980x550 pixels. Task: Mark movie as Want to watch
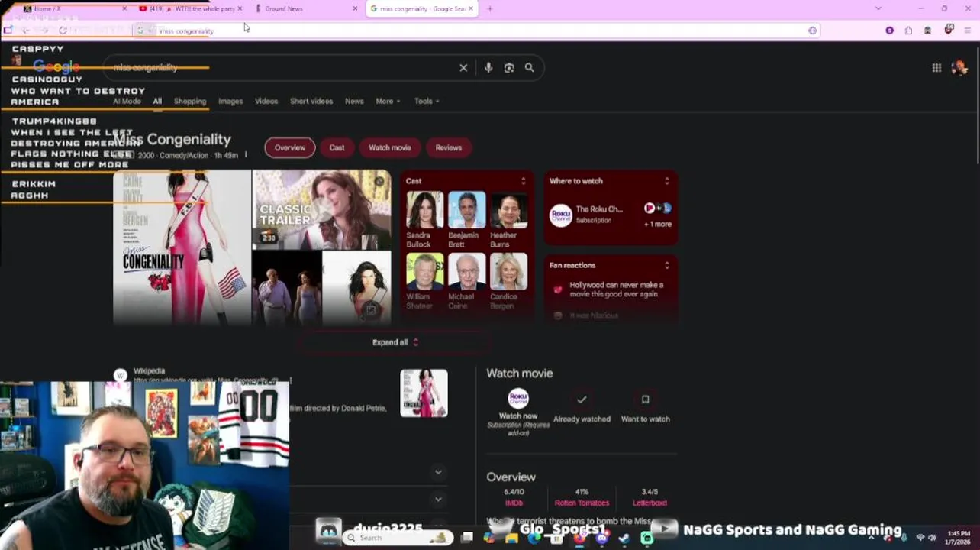[645, 408]
